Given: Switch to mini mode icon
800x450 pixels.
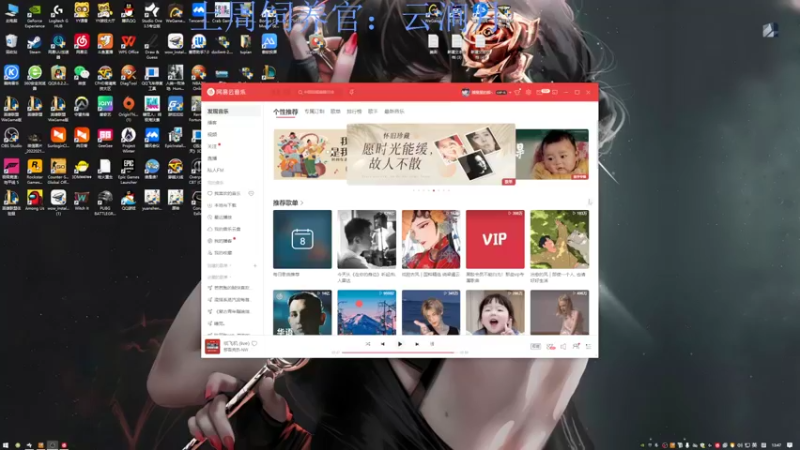Looking at the screenshot, I should click(555, 92).
